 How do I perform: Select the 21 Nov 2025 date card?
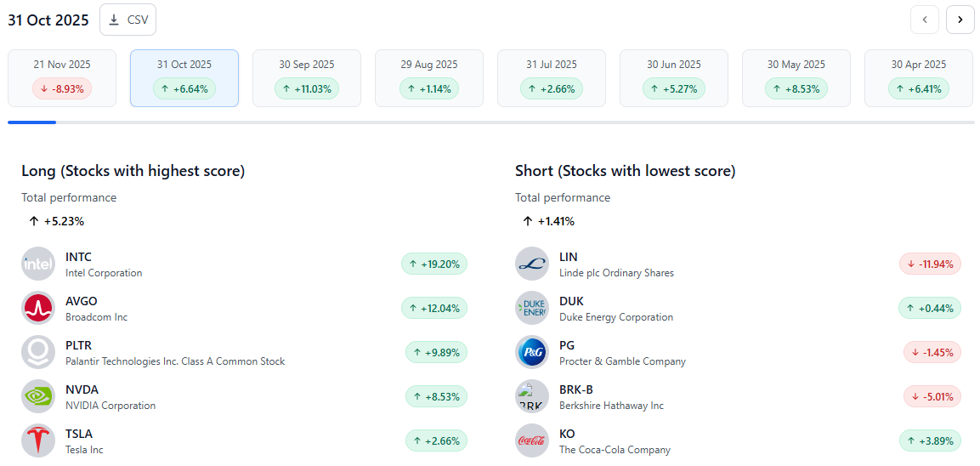(x=62, y=78)
